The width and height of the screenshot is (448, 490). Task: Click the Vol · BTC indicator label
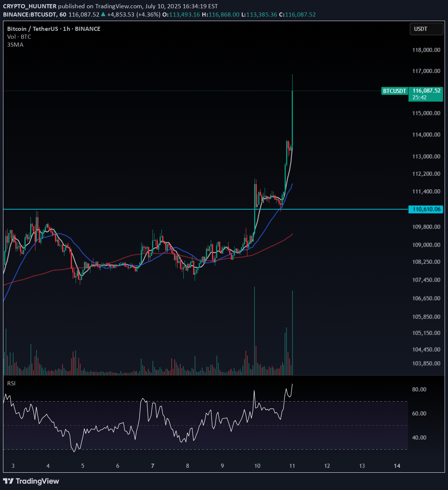point(19,37)
